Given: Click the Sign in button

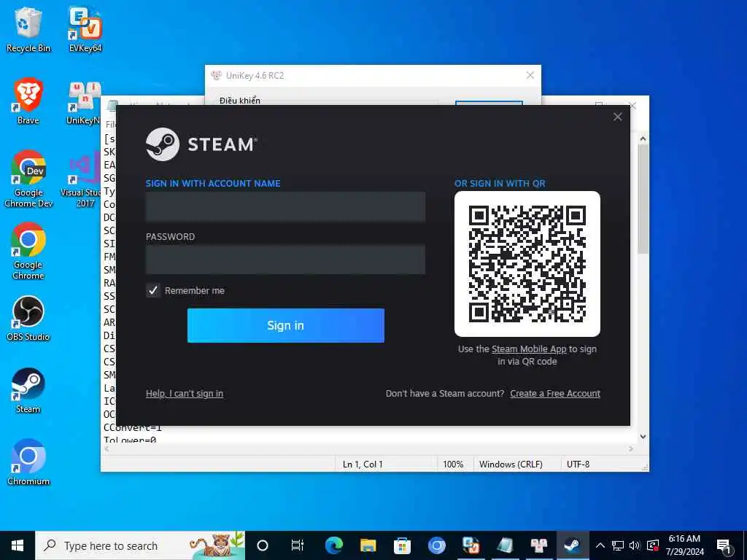Looking at the screenshot, I should click(x=286, y=325).
